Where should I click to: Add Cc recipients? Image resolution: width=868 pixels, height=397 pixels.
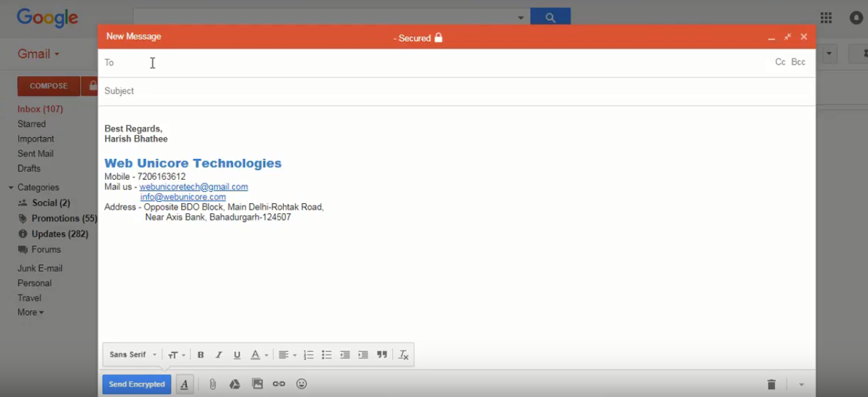781,62
